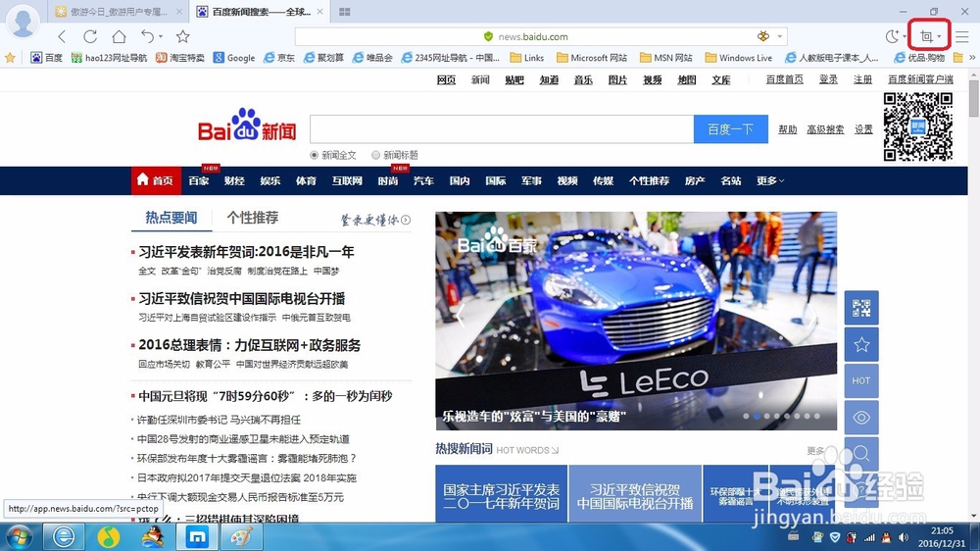Screen dimensions: 980x551
Task: Expand the 更多 menu in navigation bar
Action: (770, 180)
